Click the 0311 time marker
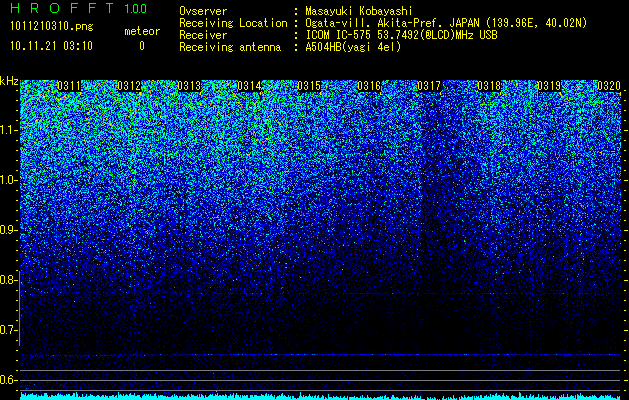 69,86
